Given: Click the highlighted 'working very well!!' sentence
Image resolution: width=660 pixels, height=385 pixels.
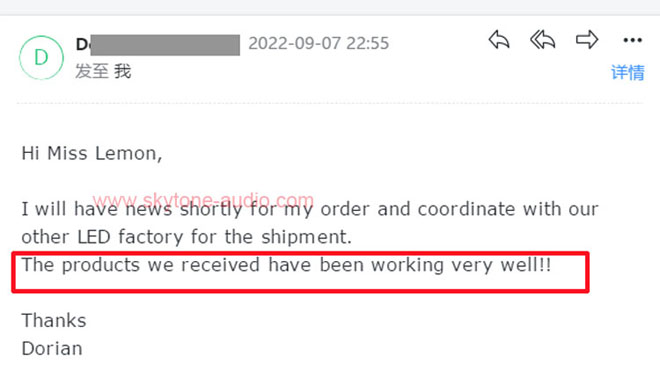Looking at the screenshot, I should [286, 265].
